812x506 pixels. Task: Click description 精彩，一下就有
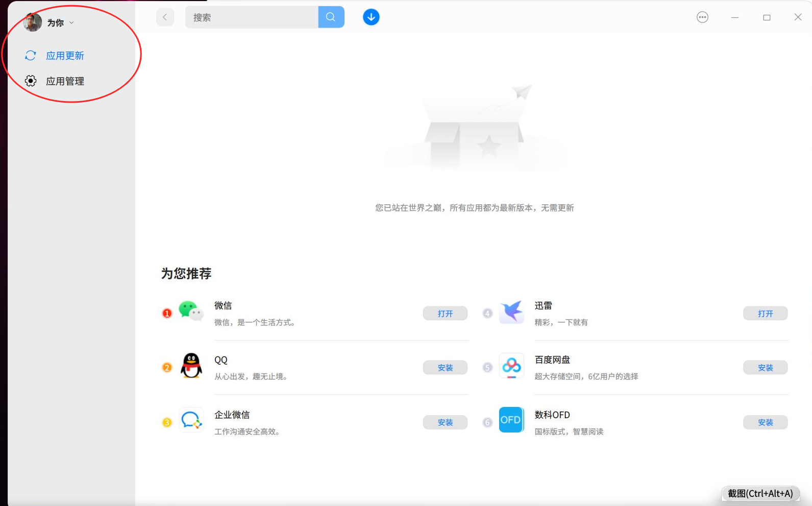click(x=561, y=323)
